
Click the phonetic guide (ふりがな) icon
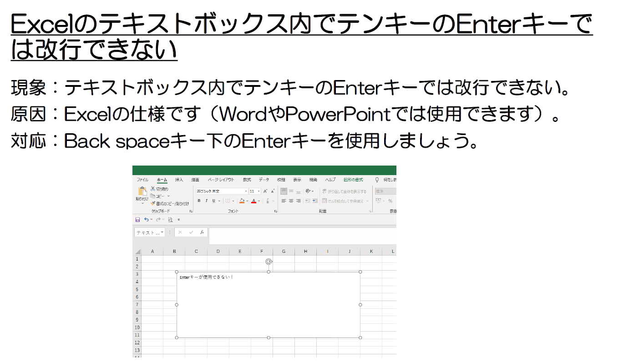coord(268,201)
